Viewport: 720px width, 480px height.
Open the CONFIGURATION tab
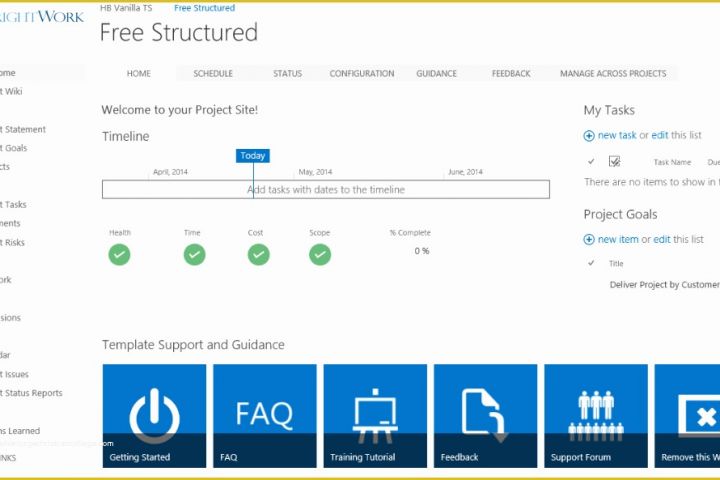[x=362, y=73]
